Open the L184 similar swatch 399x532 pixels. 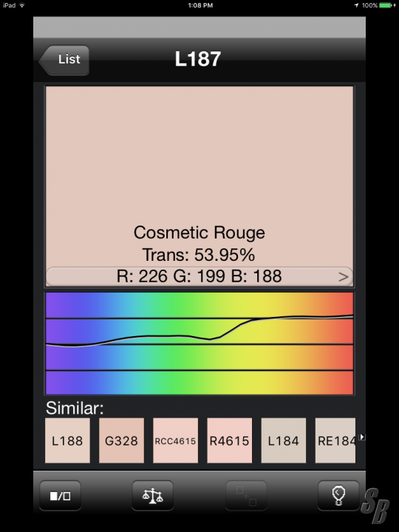(x=283, y=440)
